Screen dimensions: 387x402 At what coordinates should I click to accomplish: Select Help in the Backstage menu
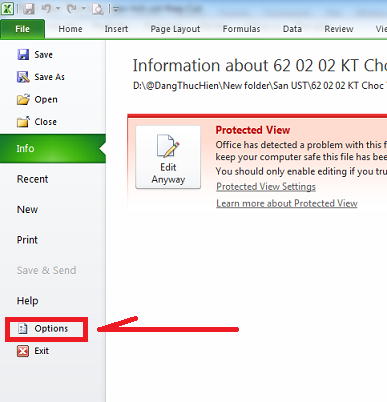27,301
